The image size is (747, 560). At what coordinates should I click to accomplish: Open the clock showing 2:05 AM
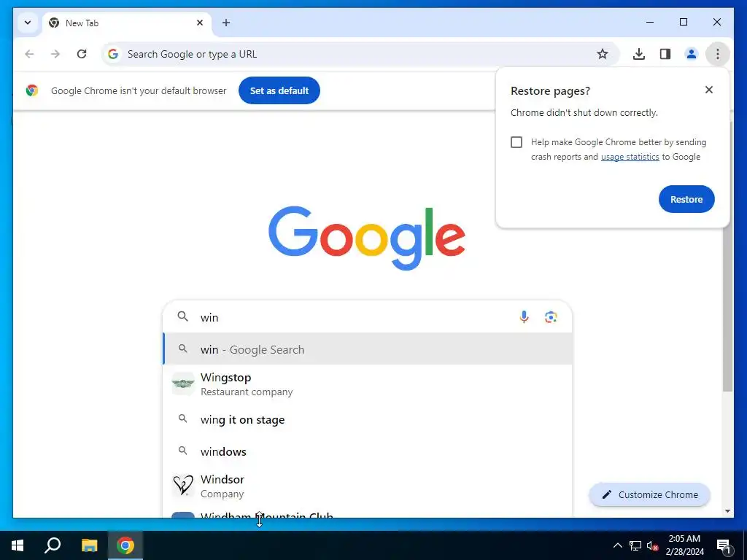coord(684,545)
